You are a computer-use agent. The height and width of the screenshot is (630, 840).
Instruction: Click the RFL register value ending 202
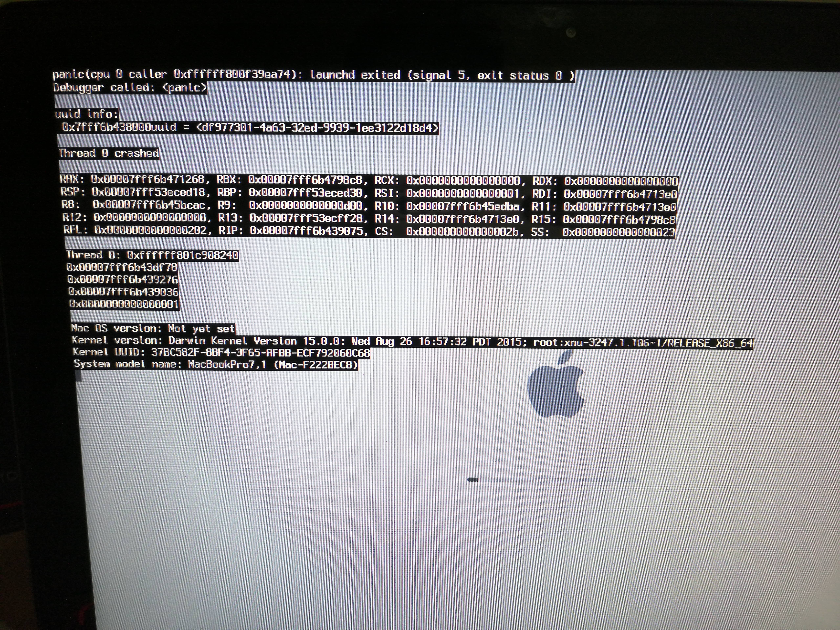(150, 230)
